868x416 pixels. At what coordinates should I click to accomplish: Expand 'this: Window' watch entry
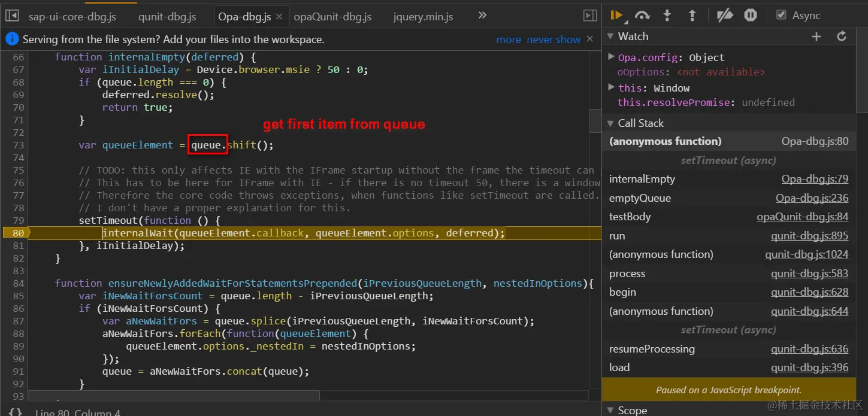[x=612, y=87]
